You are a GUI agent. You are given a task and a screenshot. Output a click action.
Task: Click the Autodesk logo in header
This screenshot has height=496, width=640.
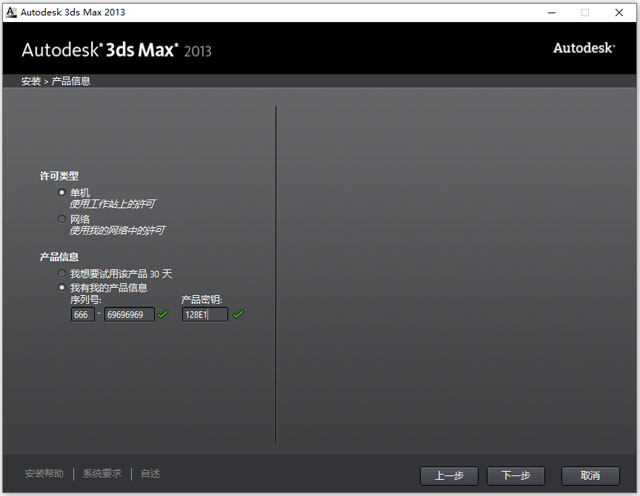coord(584,48)
